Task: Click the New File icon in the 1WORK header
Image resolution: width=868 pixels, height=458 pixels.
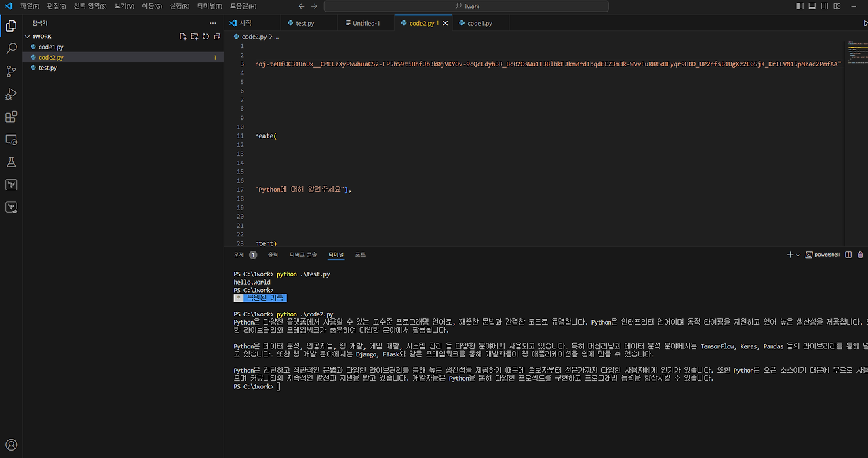Action: pyautogui.click(x=183, y=37)
